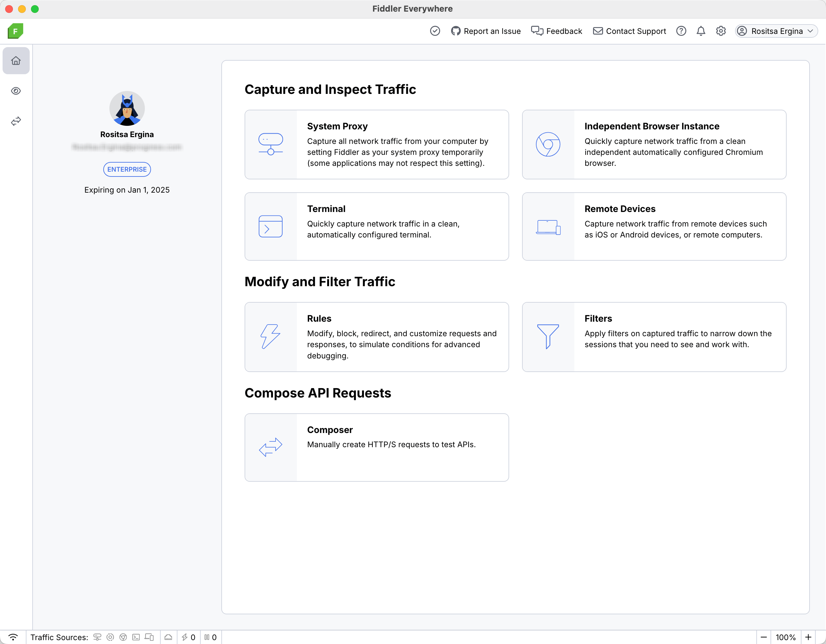This screenshot has width=826, height=644.
Task: Open settings via the gear icon
Action: coord(720,31)
